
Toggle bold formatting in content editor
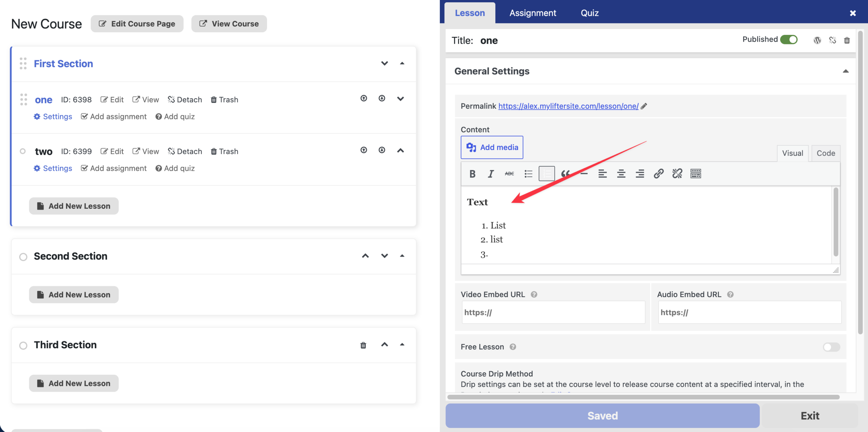[x=472, y=174]
